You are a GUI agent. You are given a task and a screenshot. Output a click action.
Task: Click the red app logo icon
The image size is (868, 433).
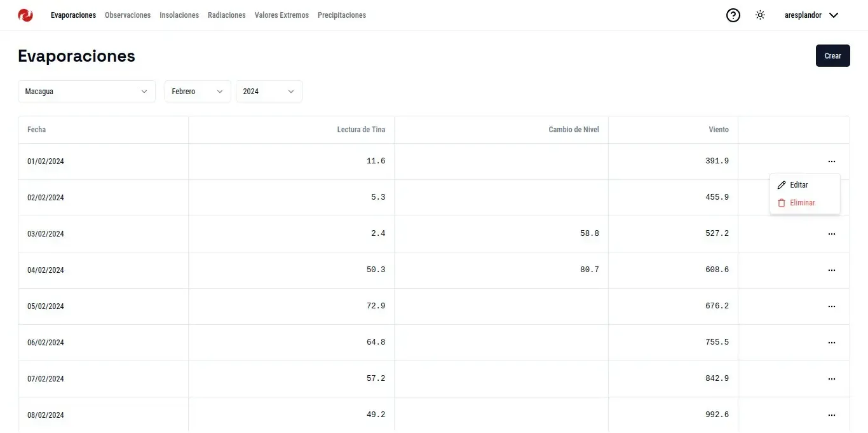pos(25,15)
